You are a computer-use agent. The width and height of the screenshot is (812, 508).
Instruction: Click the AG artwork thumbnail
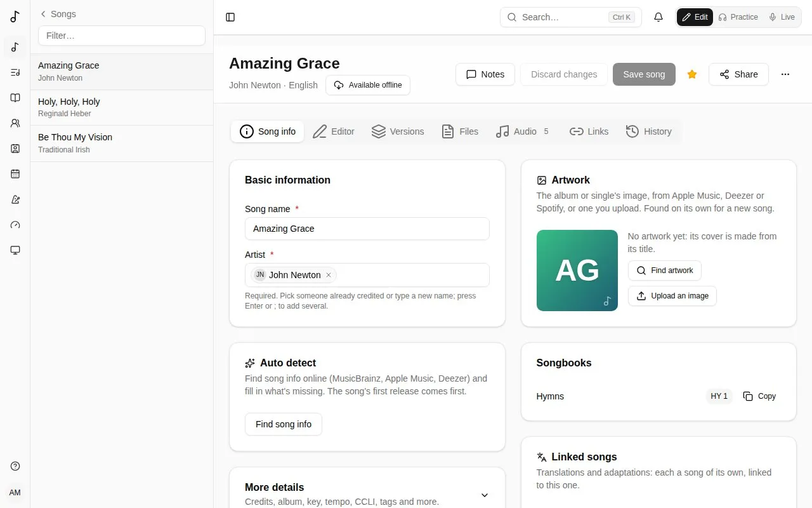[x=577, y=271]
